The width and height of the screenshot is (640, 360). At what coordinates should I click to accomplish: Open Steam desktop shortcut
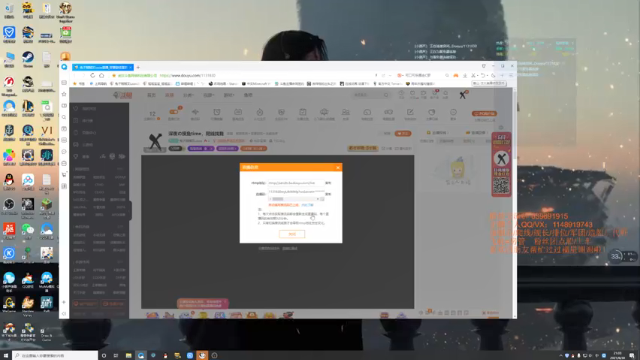coord(28,59)
